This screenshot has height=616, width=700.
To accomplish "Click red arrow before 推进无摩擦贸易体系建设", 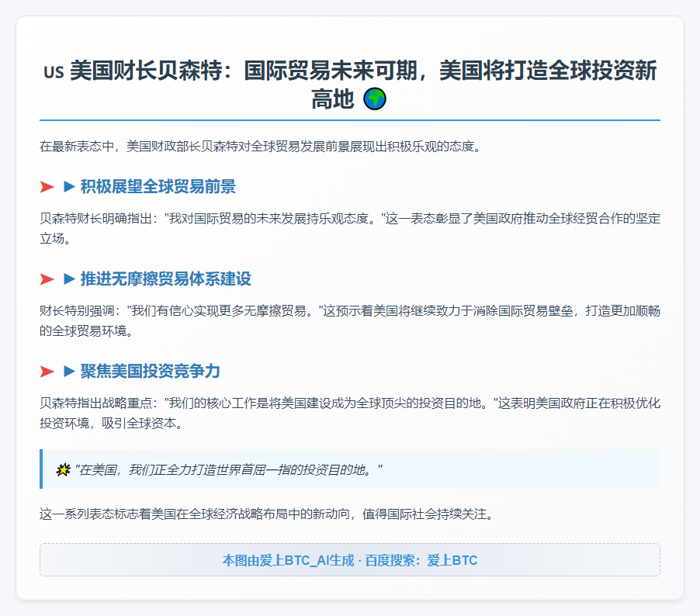I will 47,279.
